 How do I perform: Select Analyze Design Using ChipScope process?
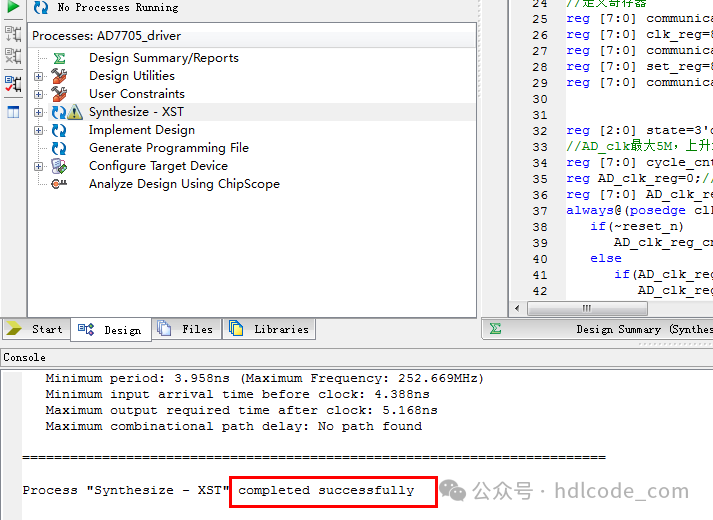184,184
